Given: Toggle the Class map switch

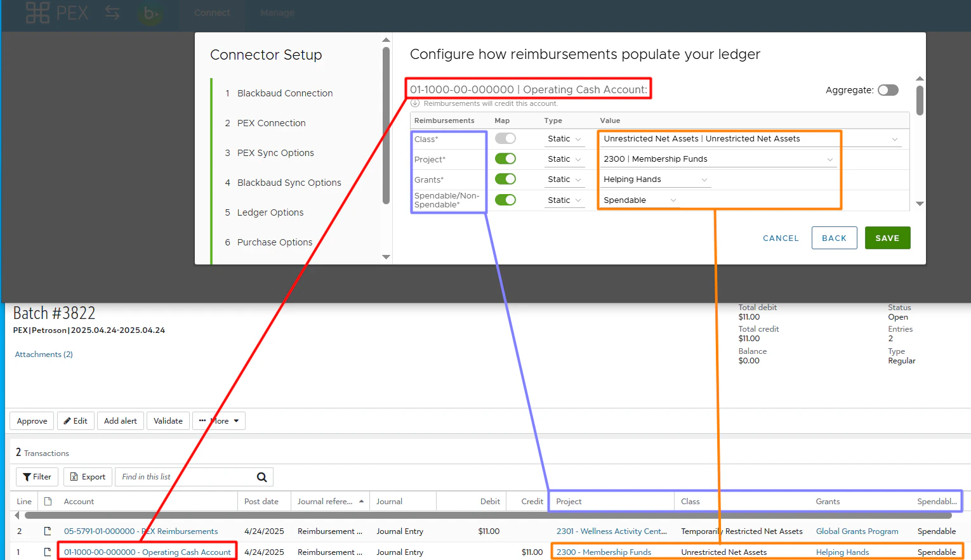Looking at the screenshot, I should (505, 138).
